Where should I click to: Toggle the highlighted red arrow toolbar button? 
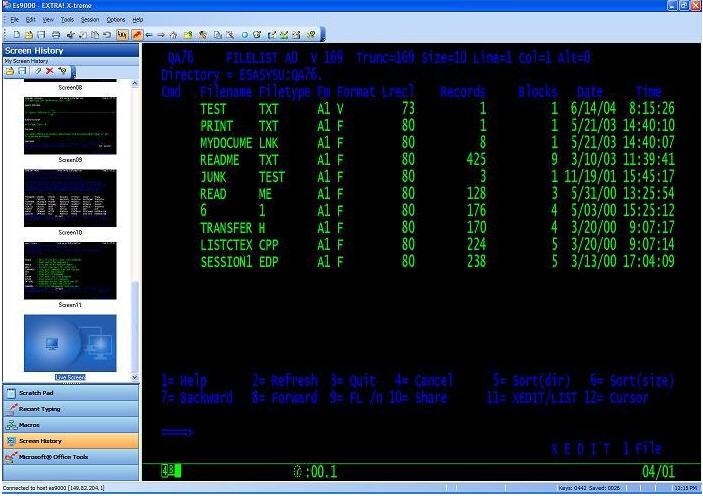click(x=137, y=35)
